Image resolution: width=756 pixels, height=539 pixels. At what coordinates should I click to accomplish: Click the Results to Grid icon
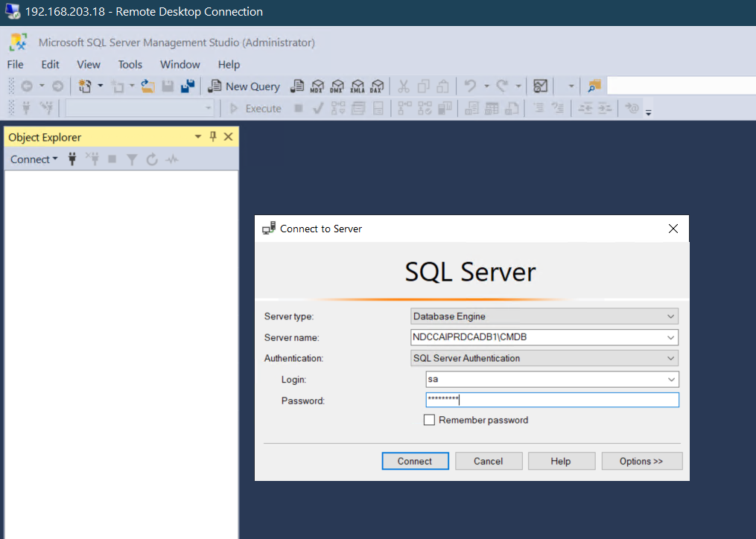(492, 109)
